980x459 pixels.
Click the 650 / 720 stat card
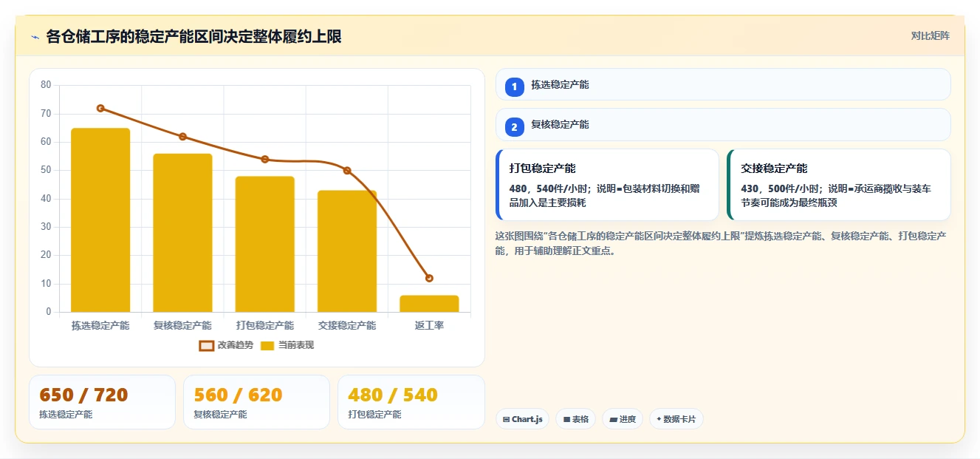(x=102, y=402)
